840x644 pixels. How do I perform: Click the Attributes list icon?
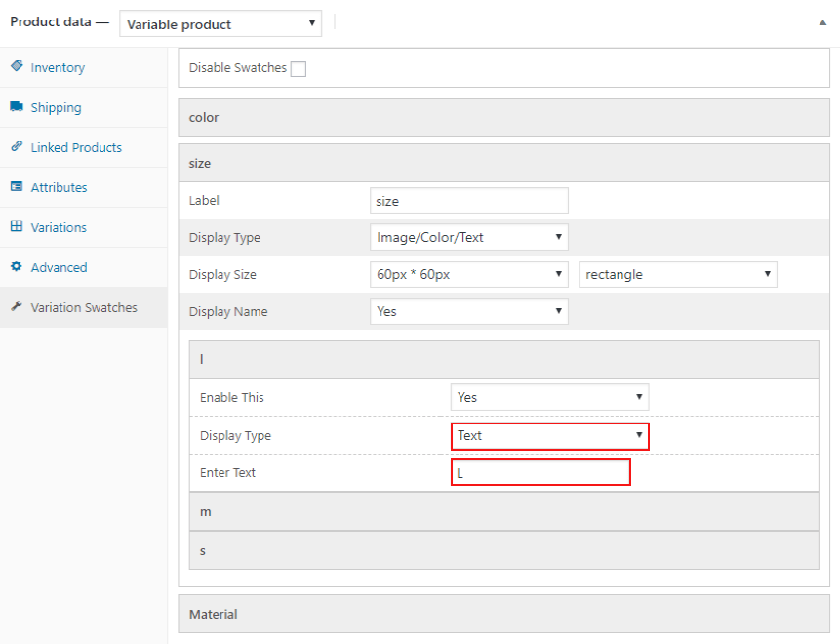pyautogui.click(x=17, y=186)
